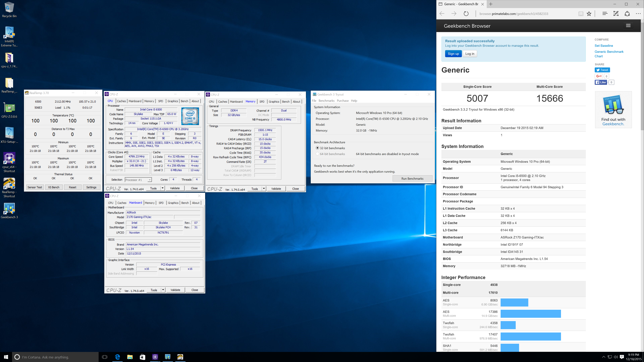644x362 pixels.
Task: Add page to favorites with star icon
Action: (589, 14)
